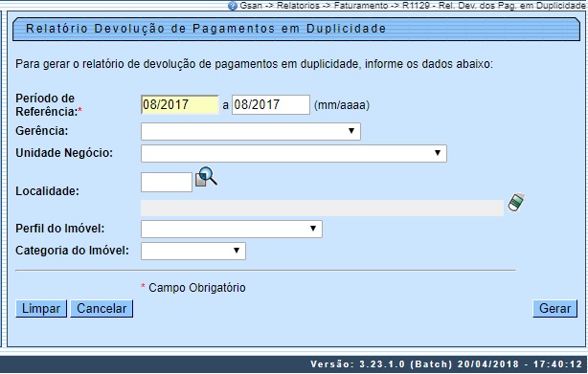Screen dimensions: 588x374
Task: Expand the Perfil do Imóvel dropdown
Action: 232,229
